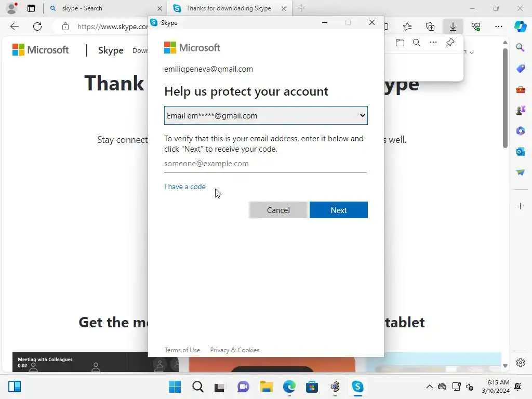Image resolution: width=532 pixels, height=399 pixels.
Task: Click the email address input field
Action: 265,164
